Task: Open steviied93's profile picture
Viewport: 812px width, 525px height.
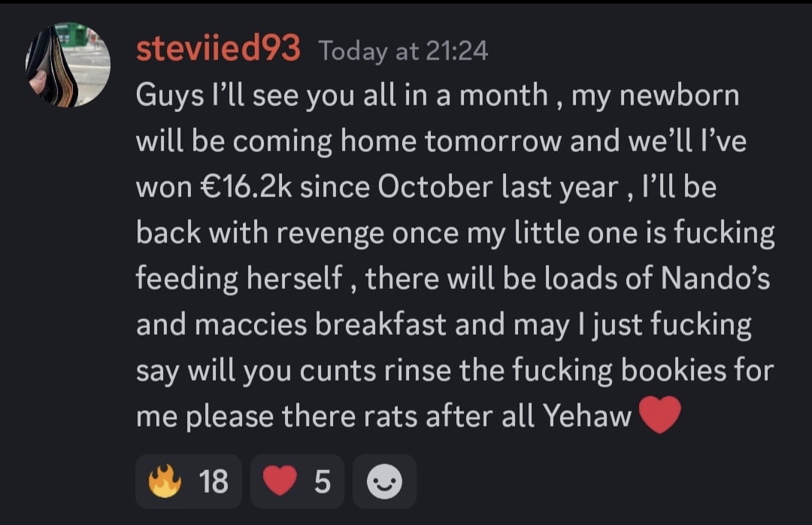Action: point(68,65)
